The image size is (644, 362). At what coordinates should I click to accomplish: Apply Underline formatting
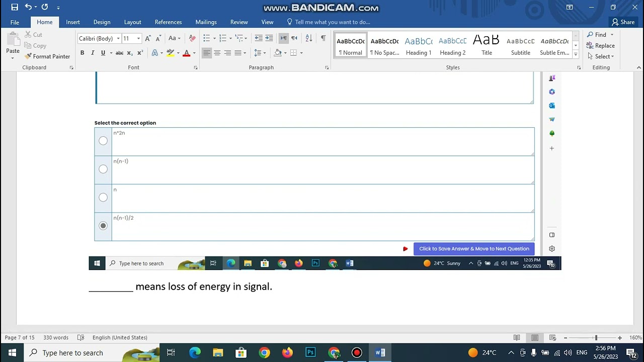tap(103, 53)
